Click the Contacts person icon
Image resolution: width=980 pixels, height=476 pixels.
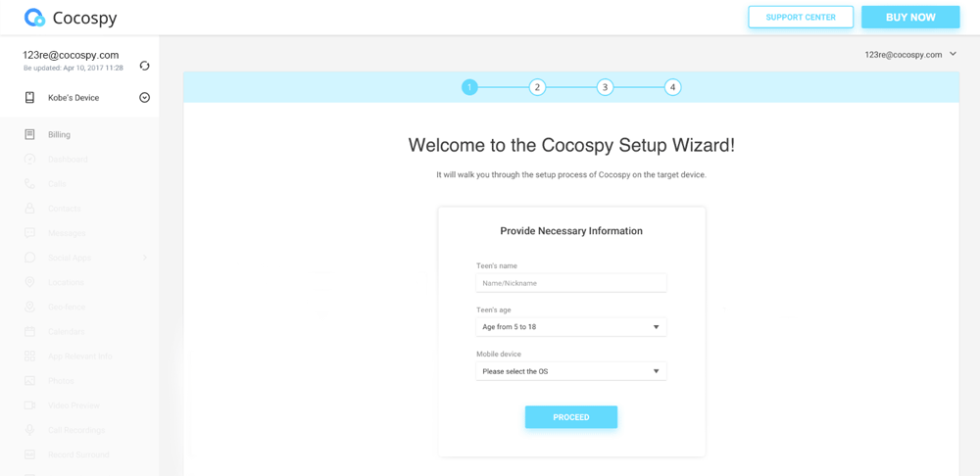pos(29,208)
